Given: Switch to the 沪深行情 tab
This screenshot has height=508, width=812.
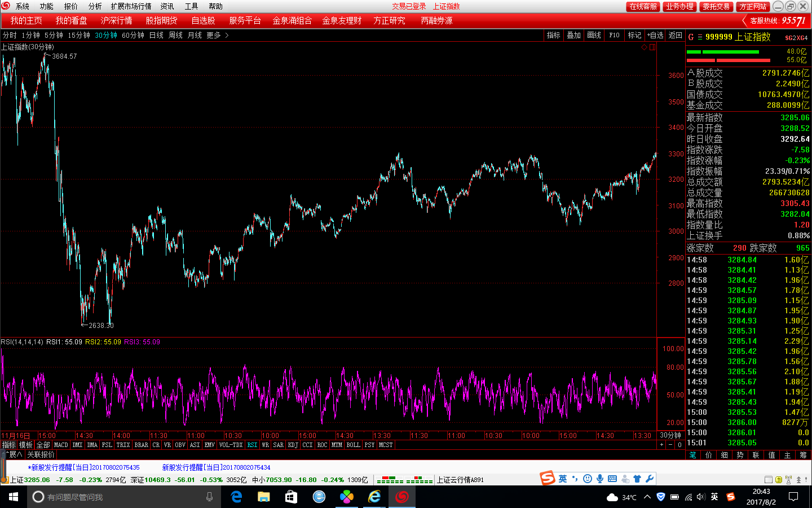Looking at the screenshot, I should pos(117,21).
